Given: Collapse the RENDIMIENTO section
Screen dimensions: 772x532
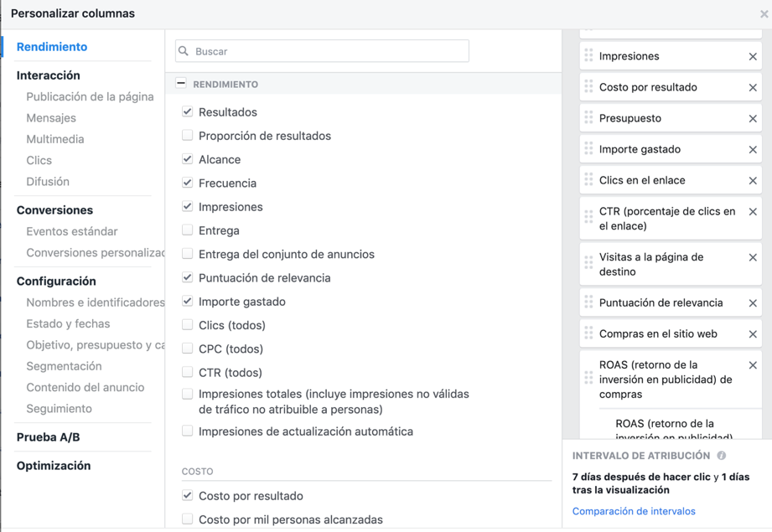Looking at the screenshot, I should coord(181,84).
